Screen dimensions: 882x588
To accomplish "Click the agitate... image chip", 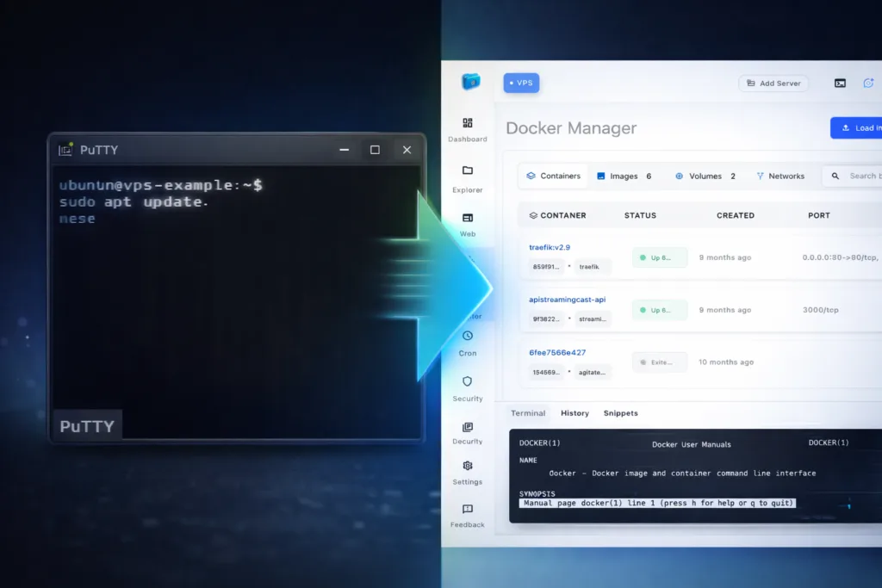I will (592, 372).
